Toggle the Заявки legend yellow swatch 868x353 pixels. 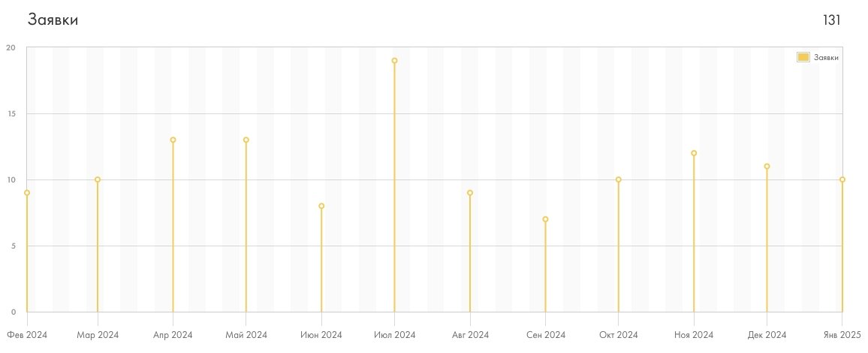(x=803, y=58)
